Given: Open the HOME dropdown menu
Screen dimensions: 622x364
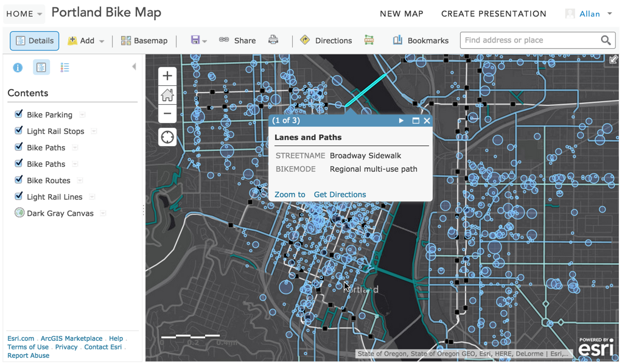Looking at the screenshot, I should (24, 14).
